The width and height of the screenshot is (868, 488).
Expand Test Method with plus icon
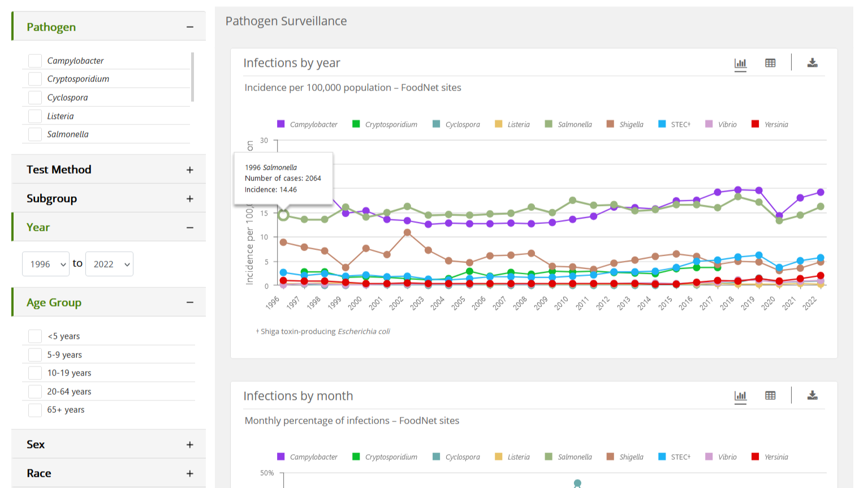[x=190, y=170]
